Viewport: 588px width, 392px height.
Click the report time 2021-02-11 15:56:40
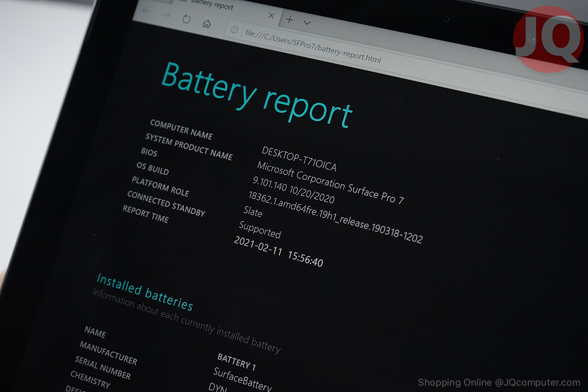pos(278,251)
